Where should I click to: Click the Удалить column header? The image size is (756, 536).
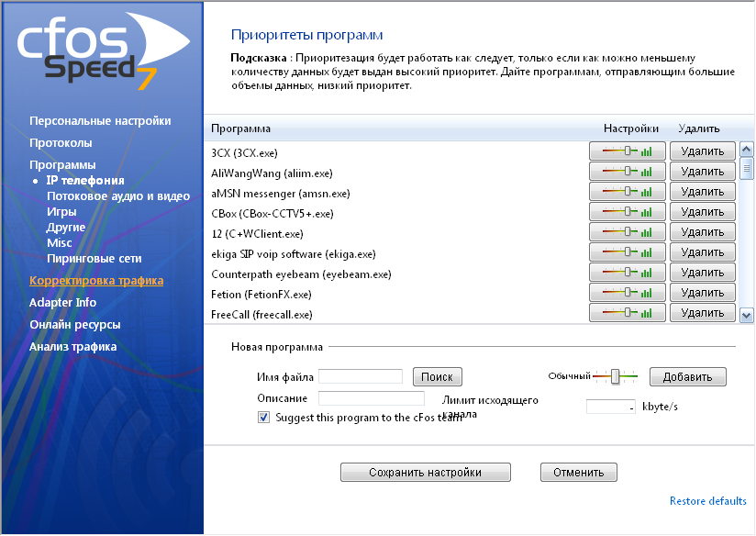point(699,128)
